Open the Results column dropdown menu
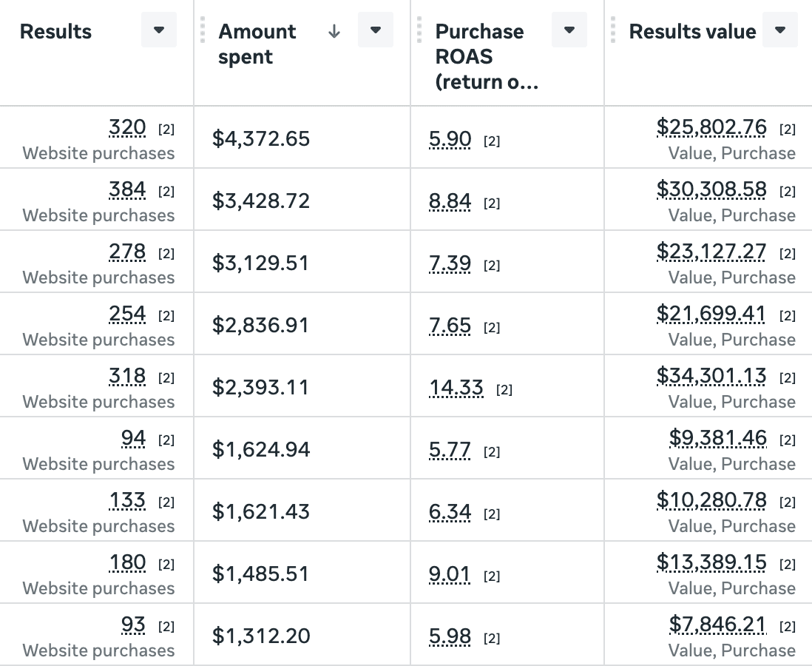 click(159, 30)
